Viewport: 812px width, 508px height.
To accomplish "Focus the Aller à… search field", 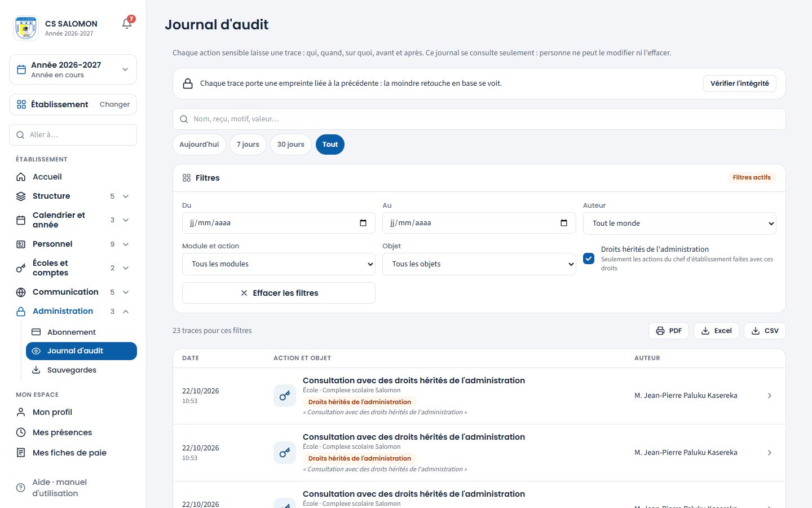I will (x=73, y=135).
